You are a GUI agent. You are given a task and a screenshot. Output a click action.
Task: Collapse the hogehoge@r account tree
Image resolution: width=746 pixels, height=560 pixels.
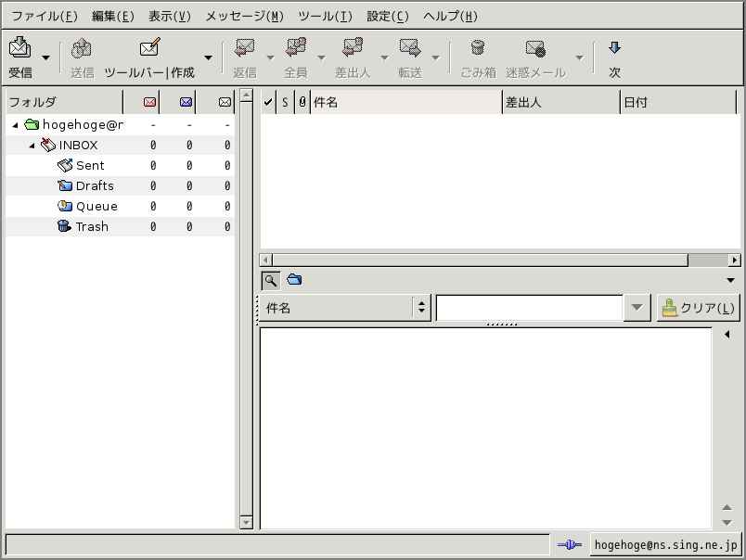[x=16, y=125]
